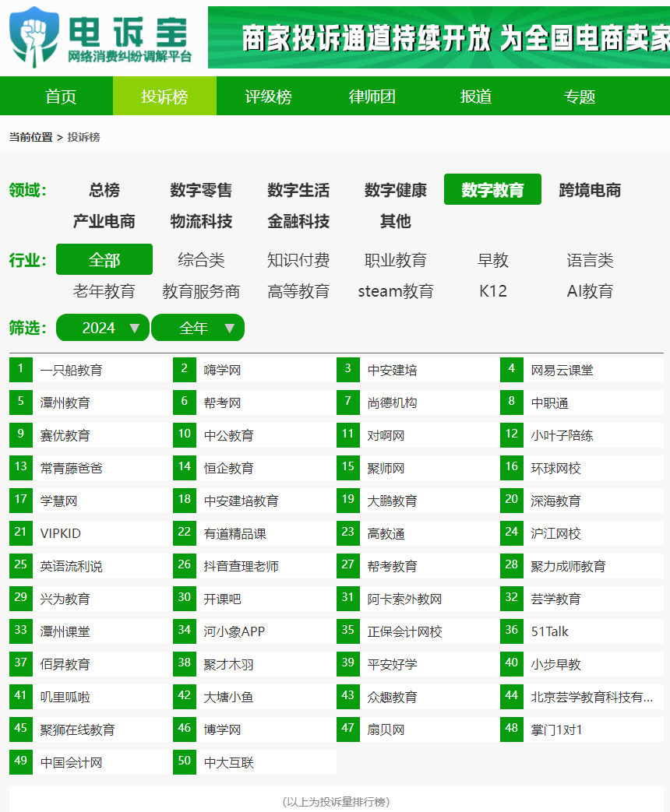The height and width of the screenshot is (812, 670).
Task: Click the 投诉榜 breadcrumb link
Action: click(83, 137)
